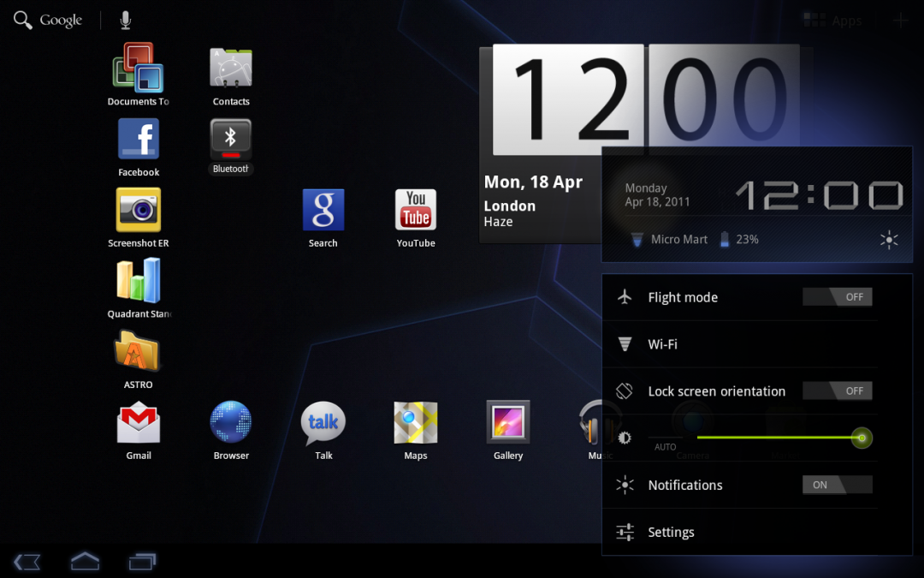
Task: Tap the Micro Mart Wi-Fi status
Action: [x=669, y=240]
